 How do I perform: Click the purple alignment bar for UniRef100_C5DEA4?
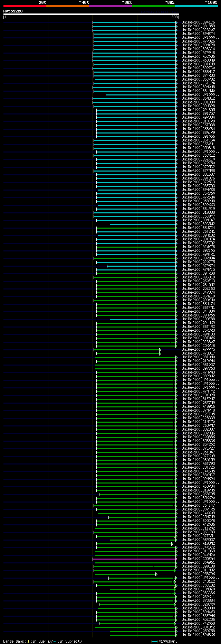tap(135, 559)
